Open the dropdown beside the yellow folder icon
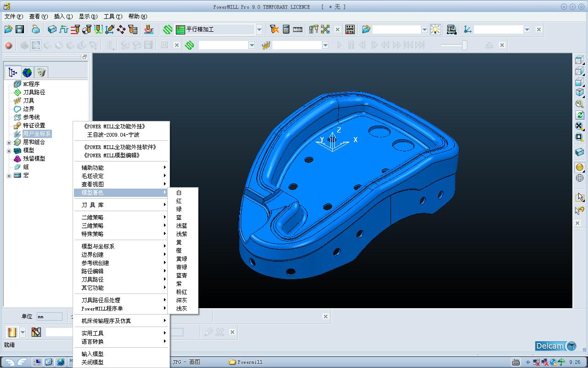Viewport: 588px width, 368px height. pyautogui.click(x=424, y=29)
